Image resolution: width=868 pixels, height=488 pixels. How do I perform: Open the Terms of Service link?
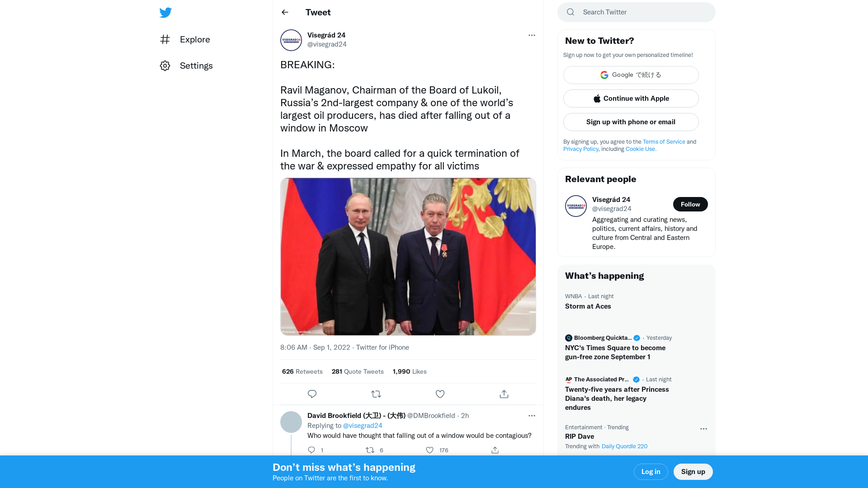664,141
